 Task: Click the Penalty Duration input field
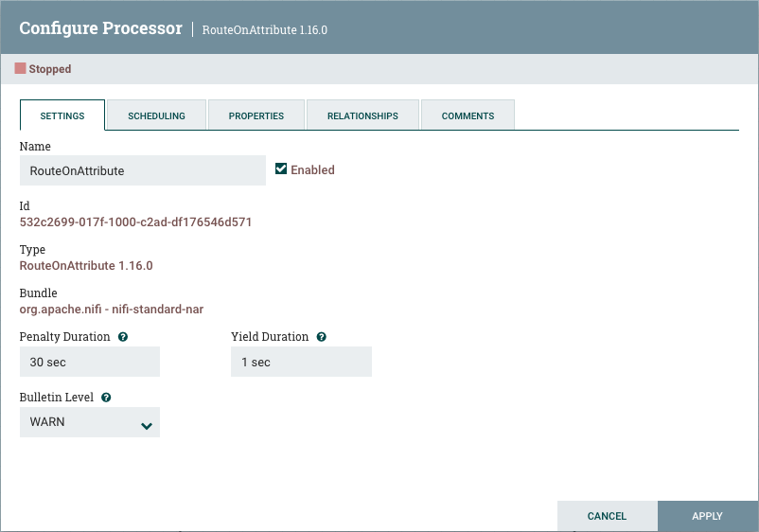click(x=89, y=362)
